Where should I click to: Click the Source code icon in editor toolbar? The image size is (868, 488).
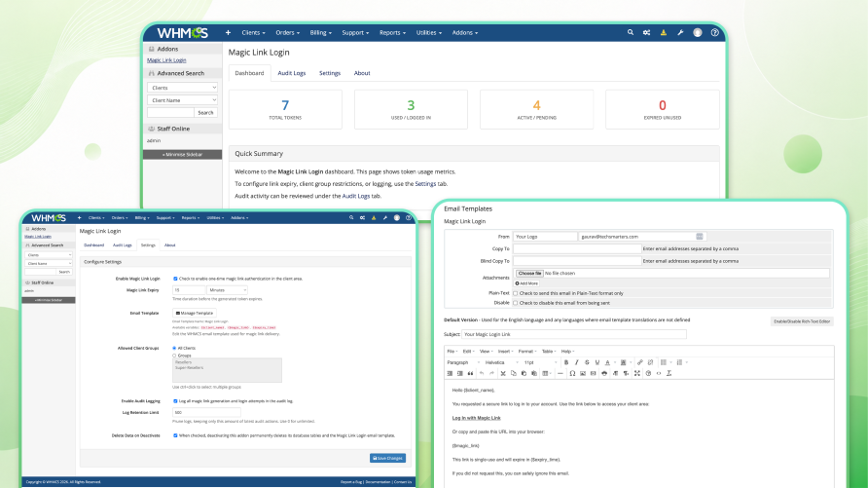tap(659, 373)
